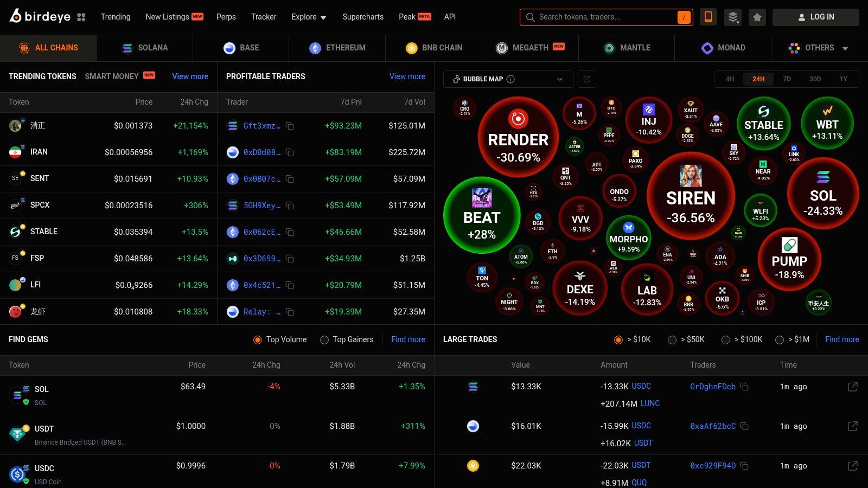Copy trader address 0x0B07c
Screen dimensions: 868x488
point(290,179)
